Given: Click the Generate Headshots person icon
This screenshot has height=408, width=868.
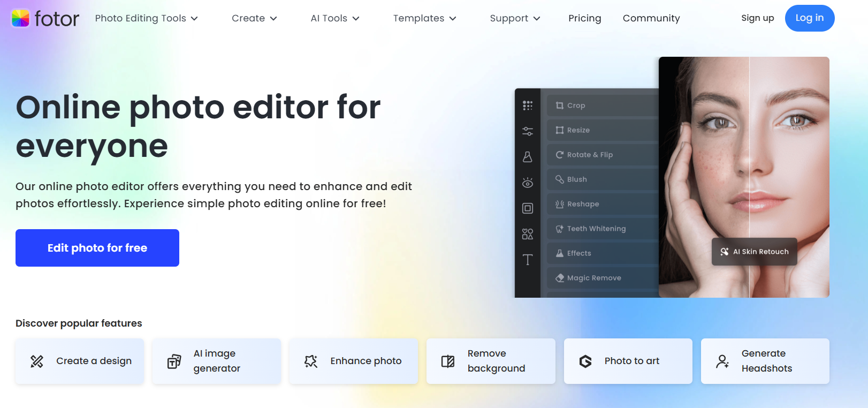Looking at the screenshot, I should (722, 361).
